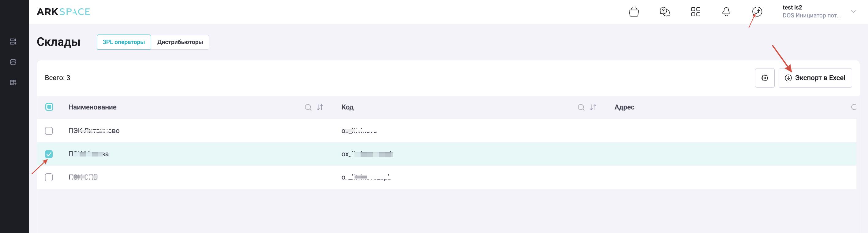Viewport: 868px width, 233px height.
Task: Click Экспорт в Excel button
Action: (815, 78)
